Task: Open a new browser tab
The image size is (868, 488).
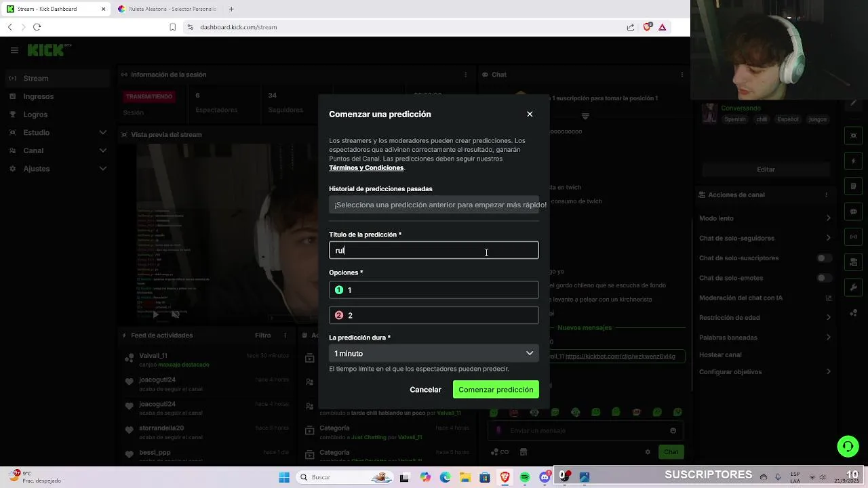Action: click(231, 9)
